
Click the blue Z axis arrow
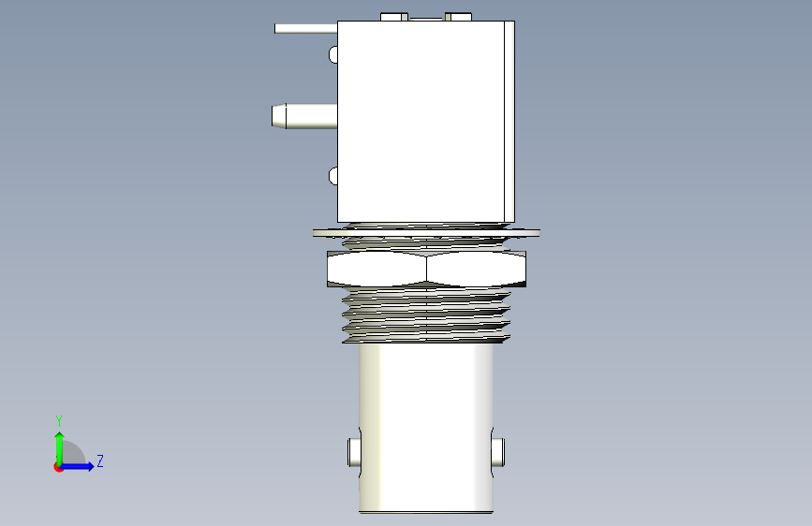tap(78, 466)
